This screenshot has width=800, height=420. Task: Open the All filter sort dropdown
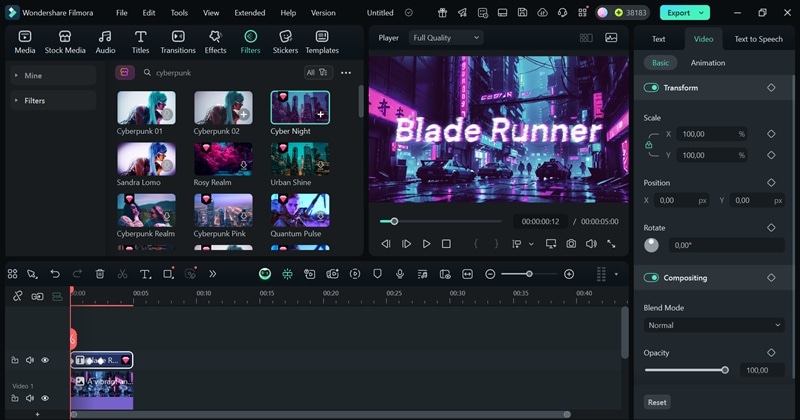(318, 72)
